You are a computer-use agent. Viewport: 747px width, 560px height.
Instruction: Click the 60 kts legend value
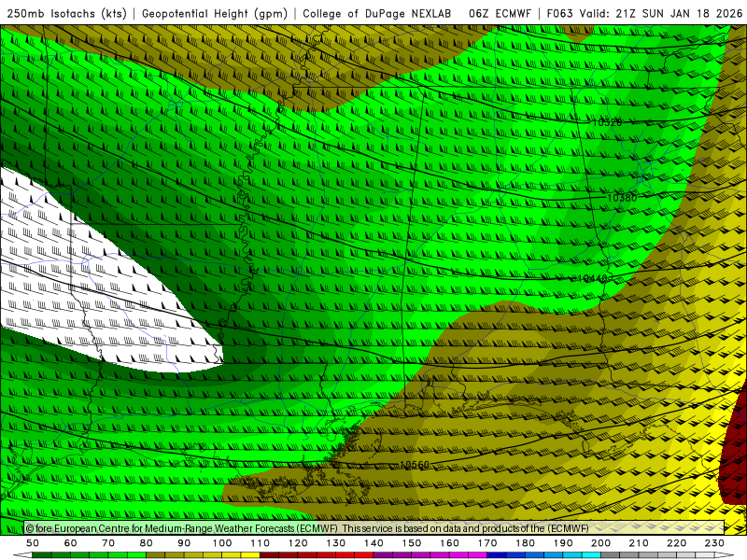coord(71,543)
